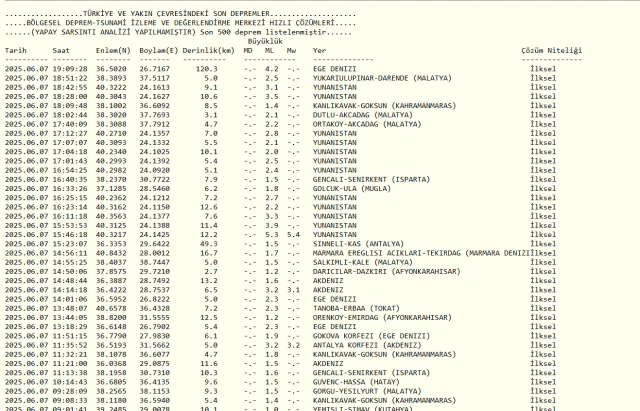Click 'SALKIMLI-KALE (MALATYA)' location
The image size is (640, 411).
363,262
